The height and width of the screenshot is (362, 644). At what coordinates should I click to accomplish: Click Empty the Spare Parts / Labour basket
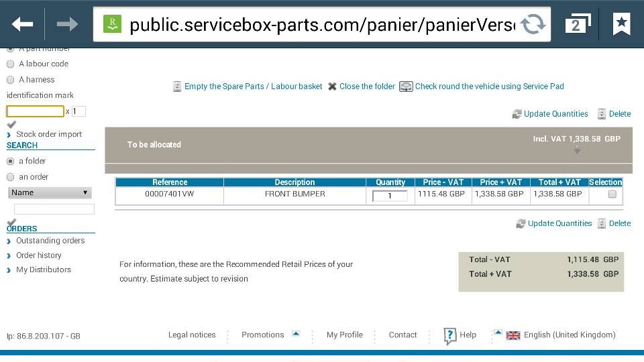[253, 86]
